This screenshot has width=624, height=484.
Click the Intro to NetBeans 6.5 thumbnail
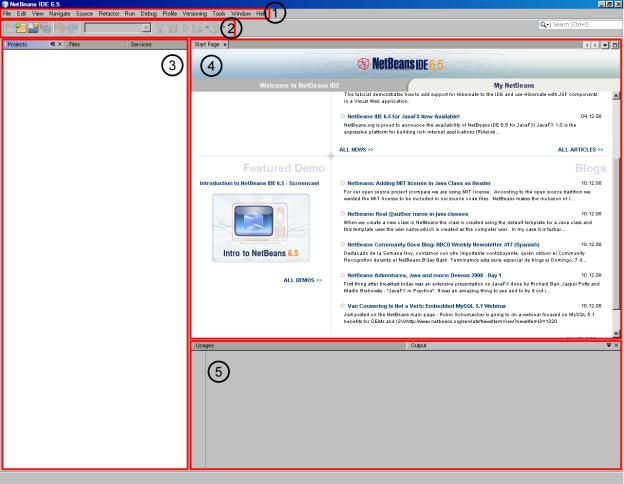[261, 228]
